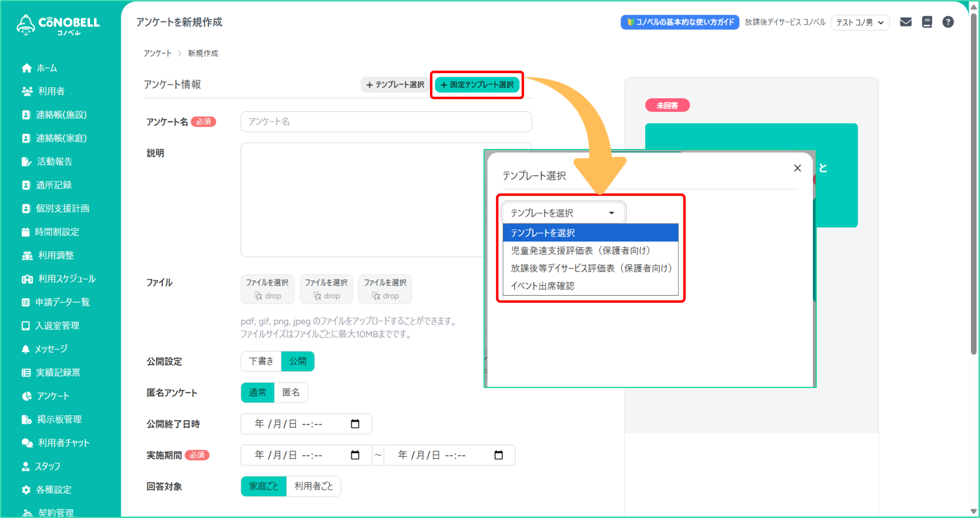Open the manual book icon in header
The image size is (980, 518).
927,22
